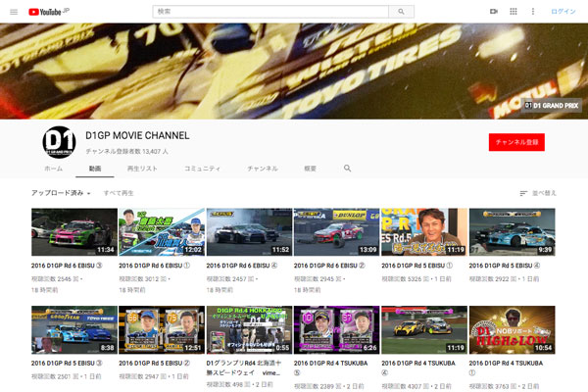Screen dimensions: 588x392
Task: Click the ログイン link
Action: (x=563, y=12)
